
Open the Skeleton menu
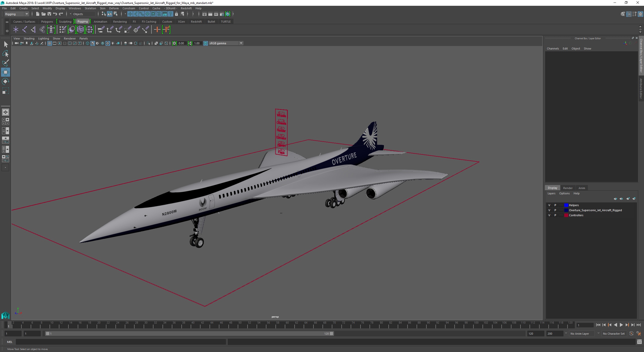[90, 8]
